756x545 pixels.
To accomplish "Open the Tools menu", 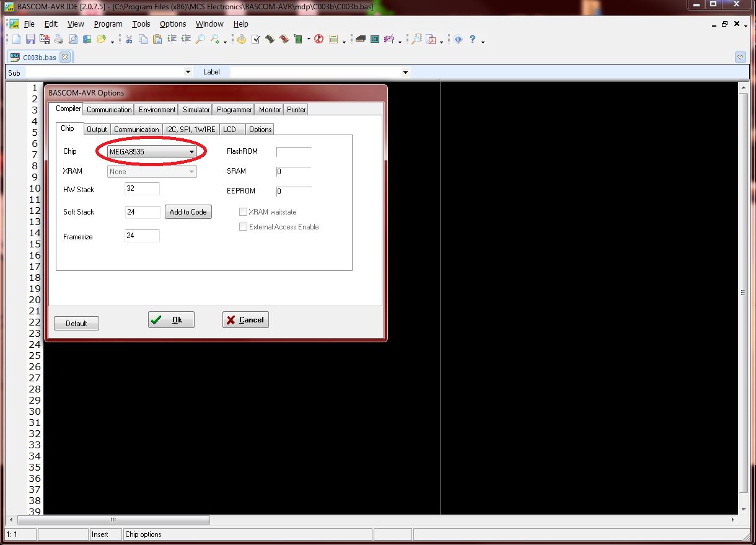I will point(141,24).
